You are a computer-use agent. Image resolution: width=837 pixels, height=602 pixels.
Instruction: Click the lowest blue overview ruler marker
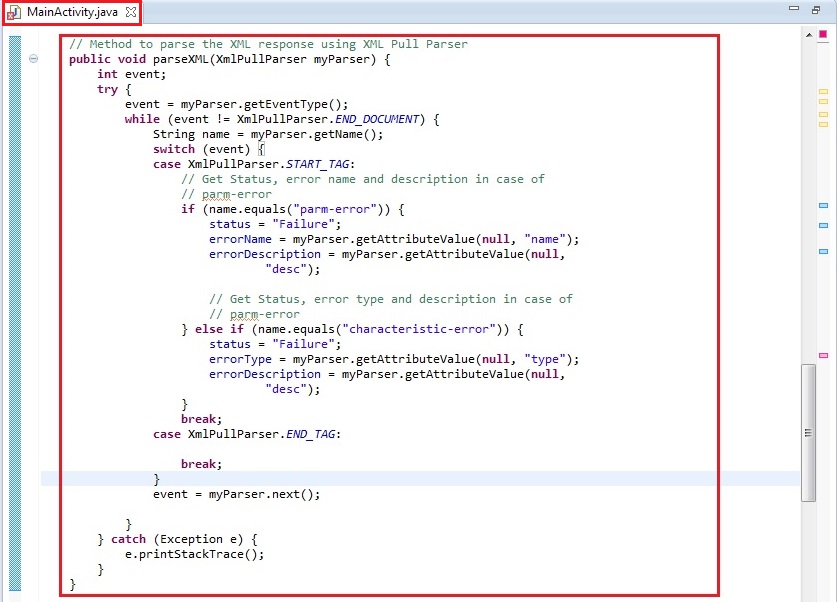pyautogui.click(x=824, y=251)
